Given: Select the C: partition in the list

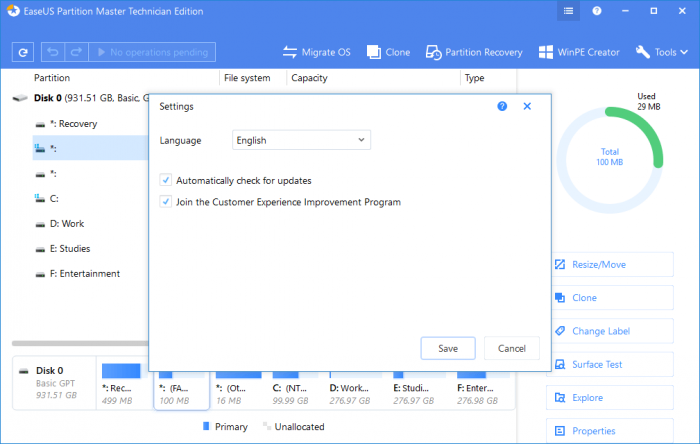Looking at the screenshot, I should coord(91,199).
